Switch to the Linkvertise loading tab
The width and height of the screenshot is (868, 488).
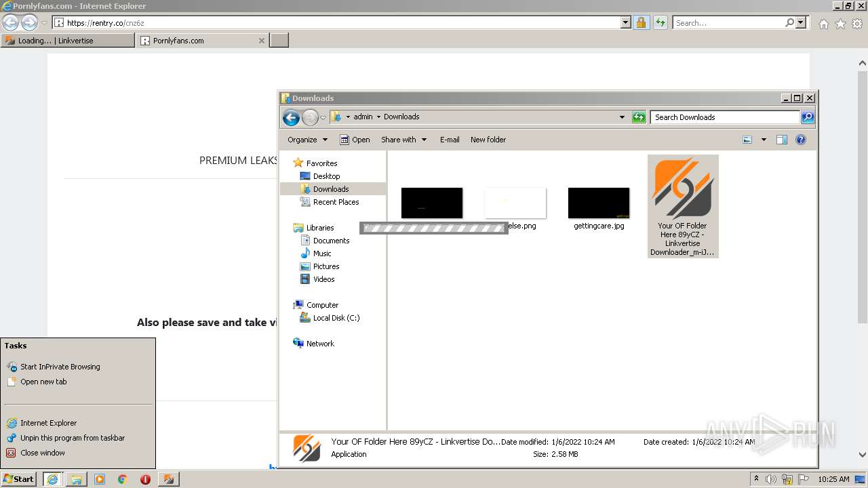click(68, 41)
